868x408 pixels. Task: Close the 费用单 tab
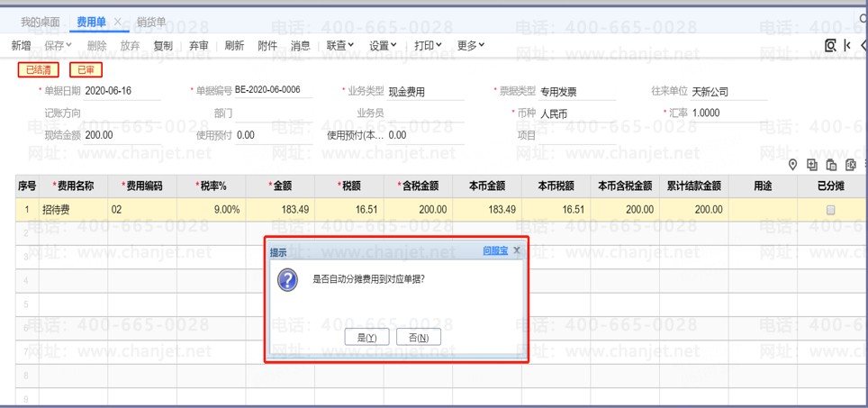pos(117,22)
